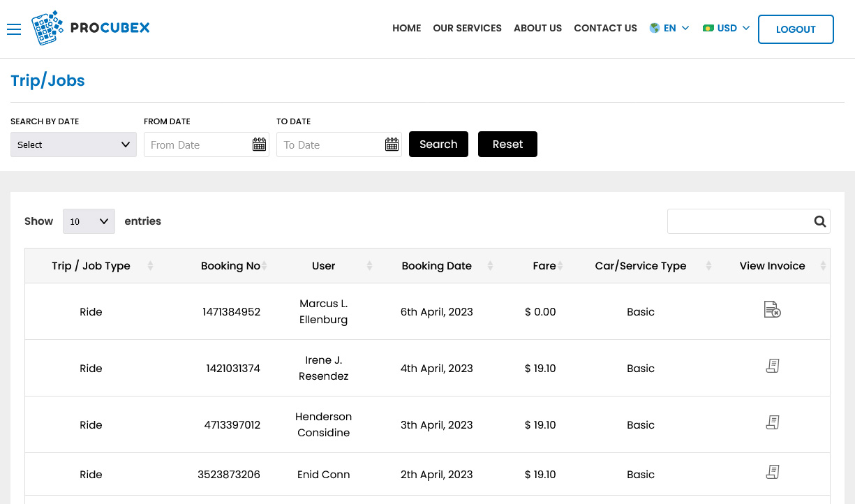The height and width of the screenshot is (504, 855).
Task: Click the Reset button
Action: [x=507, y=144]
